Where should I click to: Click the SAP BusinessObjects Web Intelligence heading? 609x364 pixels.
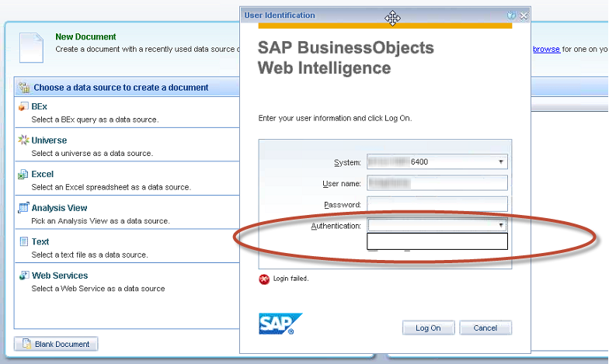coord(346,57)
